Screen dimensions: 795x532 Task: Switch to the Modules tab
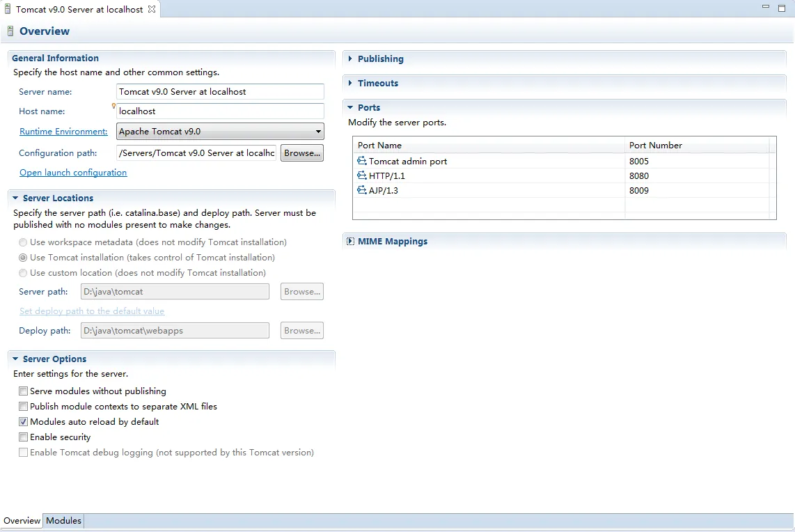[x=63, y=521]
